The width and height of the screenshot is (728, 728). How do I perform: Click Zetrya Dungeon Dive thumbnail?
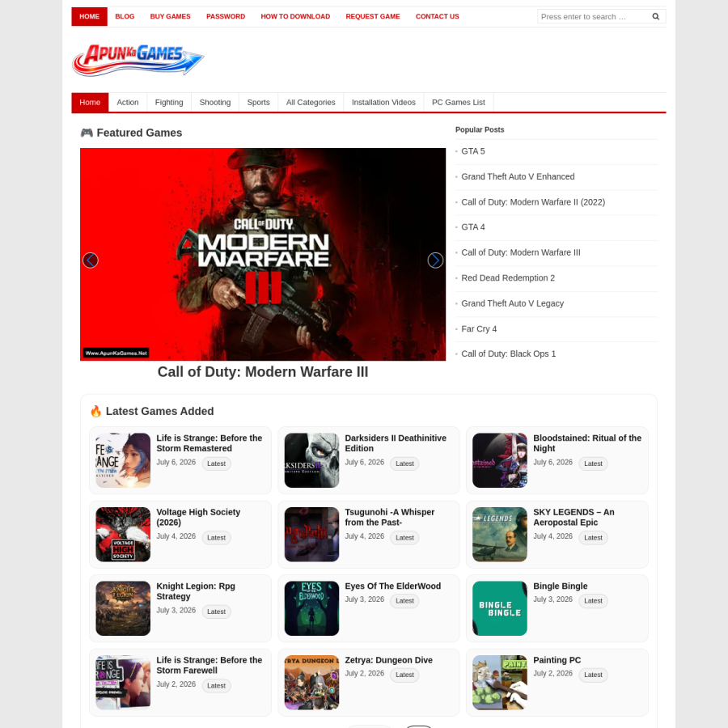(311, 683)
